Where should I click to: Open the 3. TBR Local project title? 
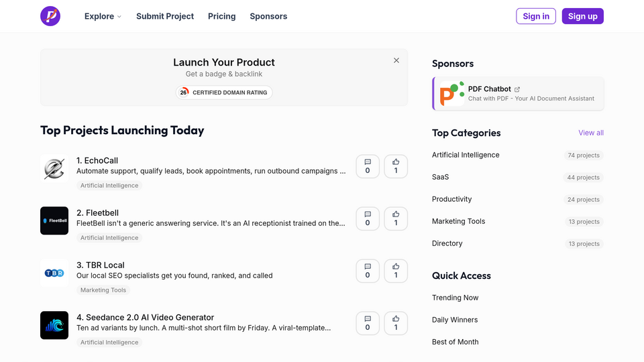tap(100, 265)
